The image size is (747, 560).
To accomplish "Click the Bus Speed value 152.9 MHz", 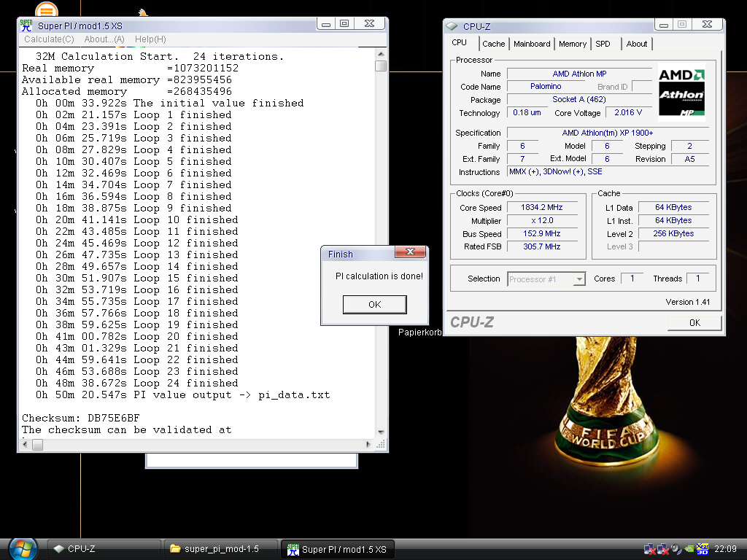I will [542, 233].
